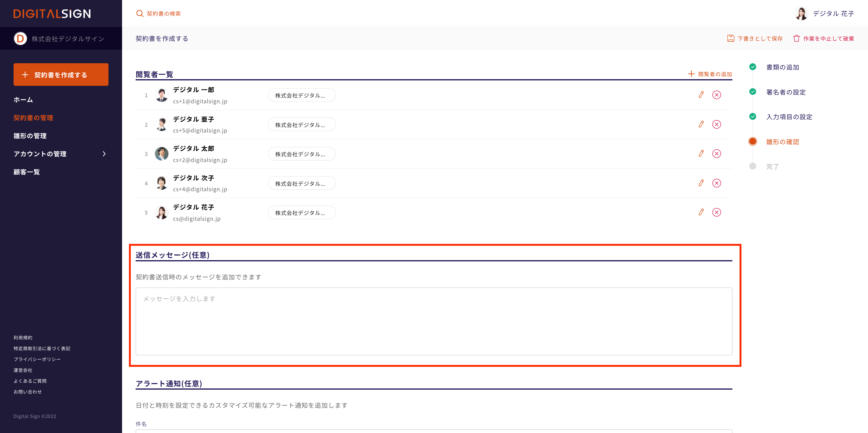The height and width of the screenshot is (433, 868).
Task: Expand the アカウントの管理 chevron
Action: tap(104, 154)
